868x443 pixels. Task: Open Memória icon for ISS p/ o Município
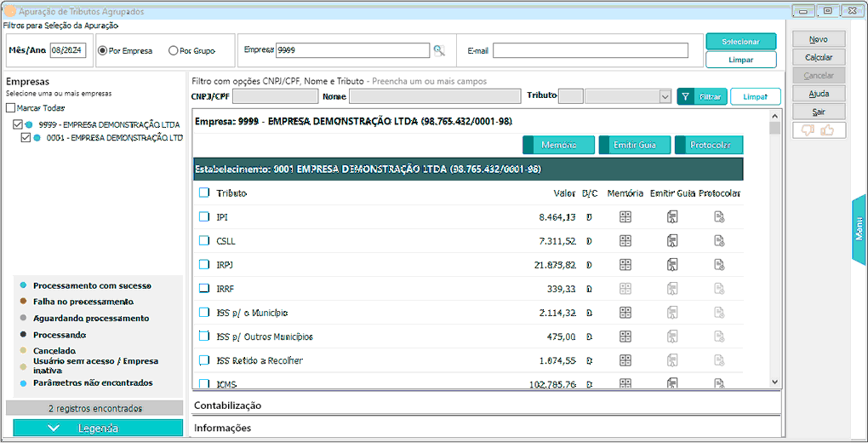click(625, 313)
